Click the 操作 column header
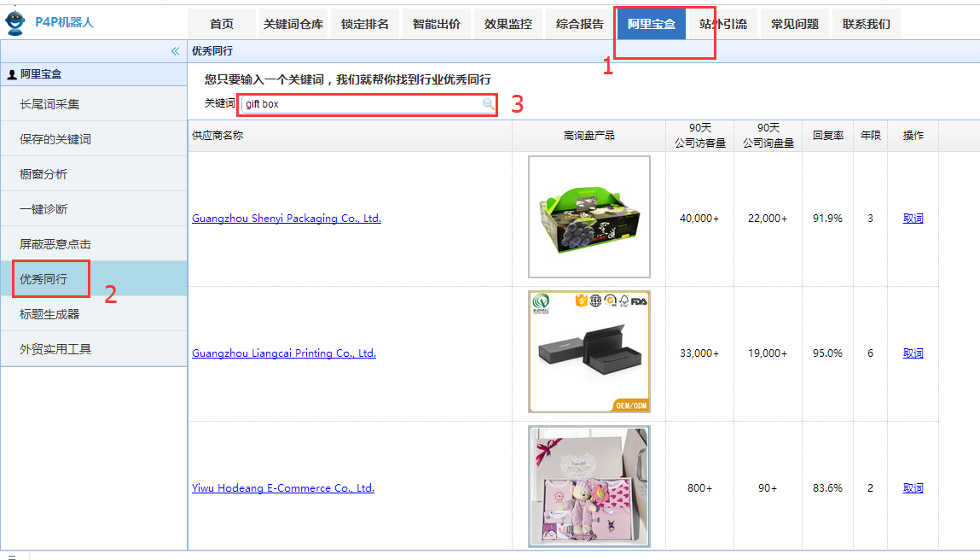The height and width of the screenshot is (560, 980). coord(913,135)
